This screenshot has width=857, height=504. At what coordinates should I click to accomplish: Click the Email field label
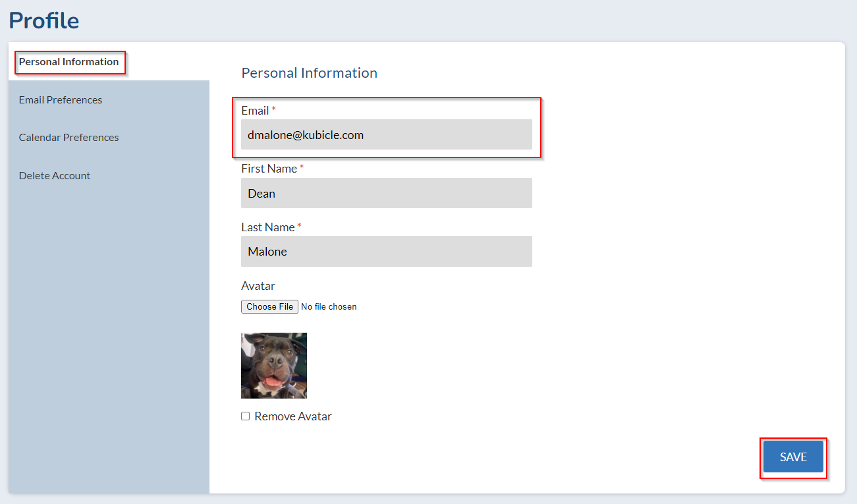click(255, 111)
